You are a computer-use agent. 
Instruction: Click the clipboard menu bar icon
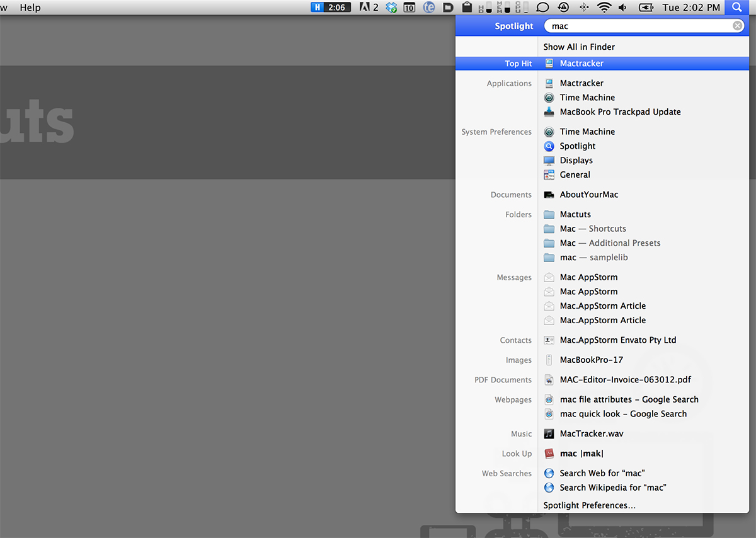467,8
